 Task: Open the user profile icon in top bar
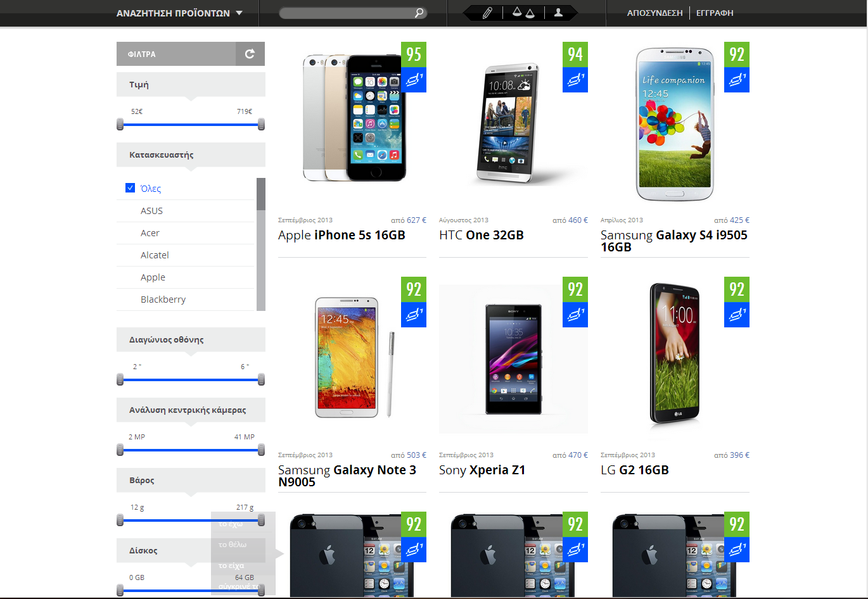coord(558,13)
